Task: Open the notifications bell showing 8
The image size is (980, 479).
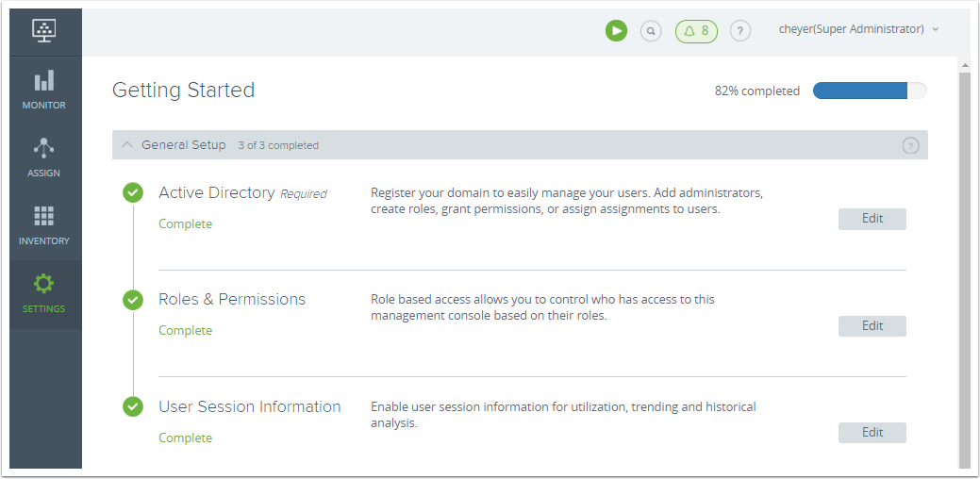Action: (x=696, y=31)
